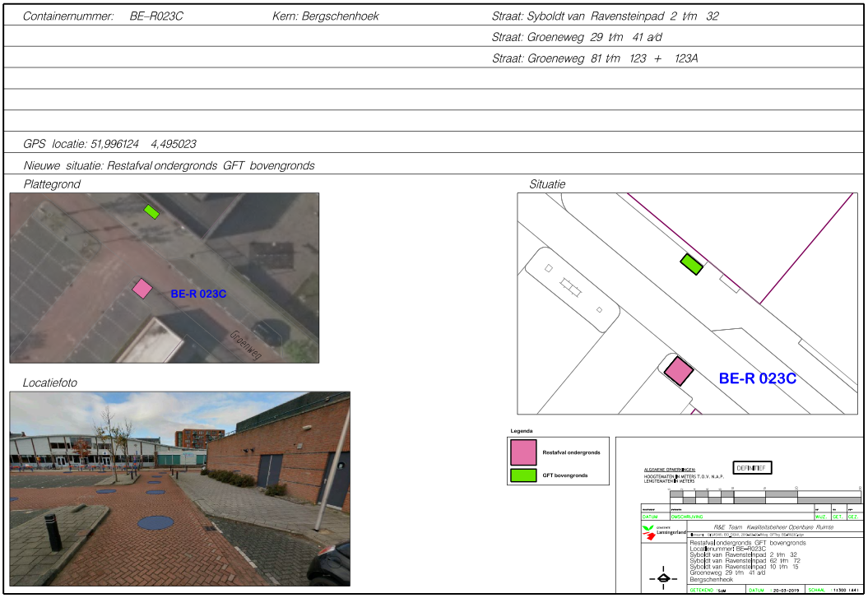This screenshot has height=598, width=868.
Task: Select the pink square in the Situatie drawing
Action: point(678,371)
